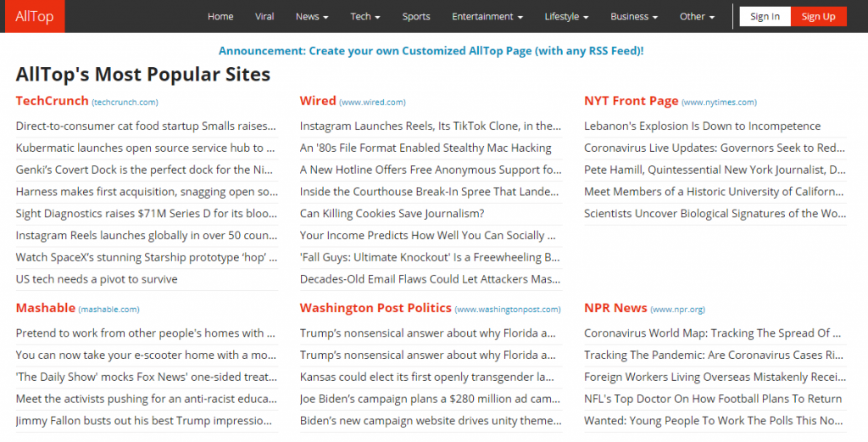This screenshot has height=442, width=868.
Task: Open 'Genki's Covert Dock' article
Action: point(146,170)
